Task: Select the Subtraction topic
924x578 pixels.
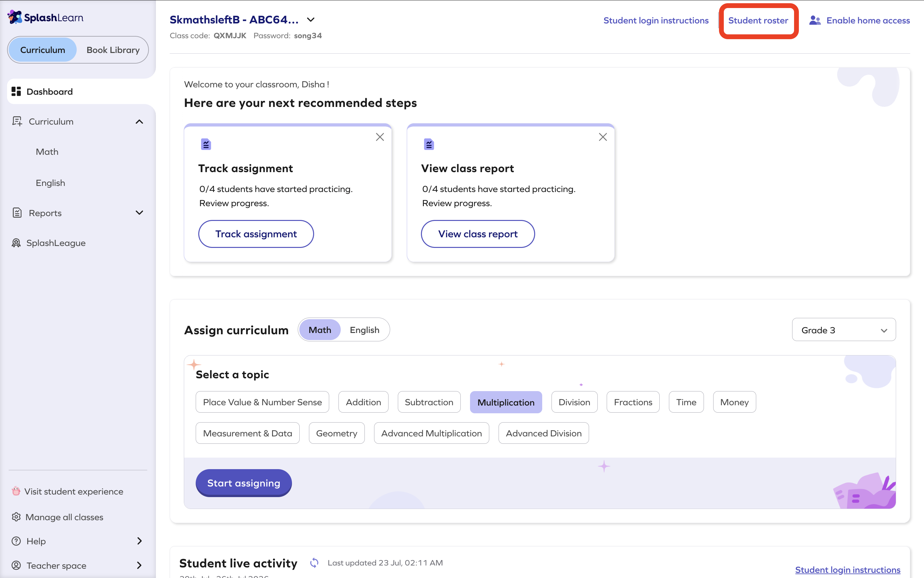Action: pos(429,402)
